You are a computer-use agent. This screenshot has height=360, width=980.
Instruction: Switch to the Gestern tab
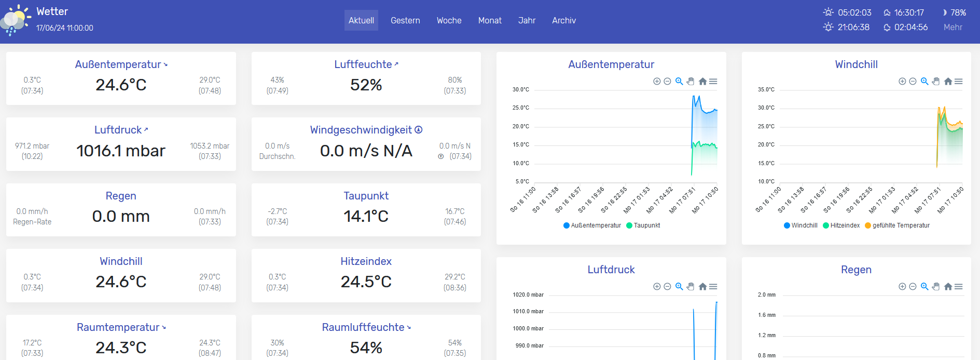tap(405, 20)
